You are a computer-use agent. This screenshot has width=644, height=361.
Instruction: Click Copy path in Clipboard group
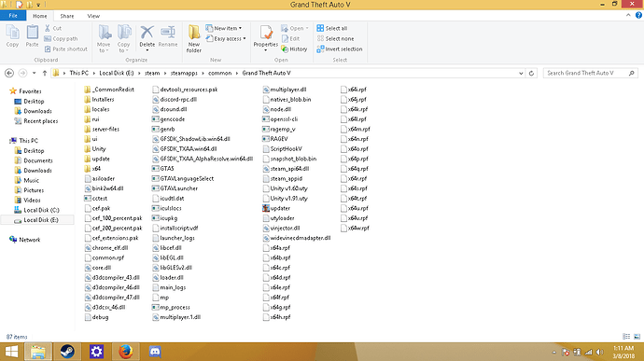(x=61, y=38)
